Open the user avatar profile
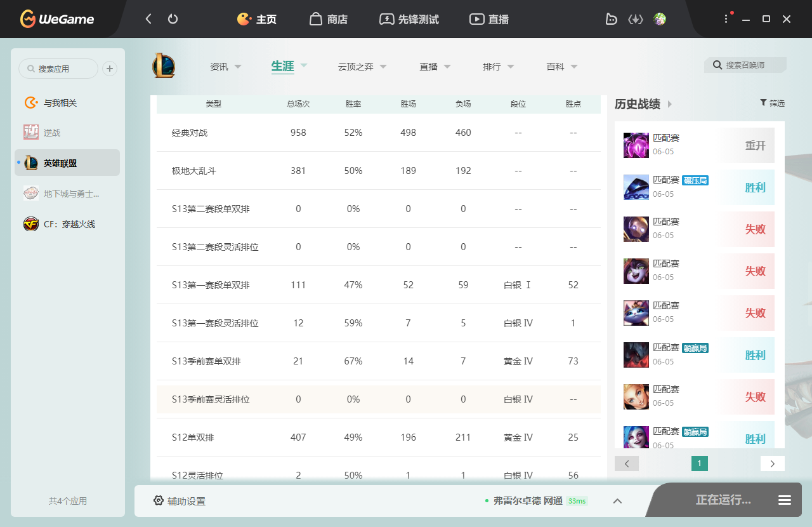The width and height of the screenshot is (812, 527). point(660,19)
